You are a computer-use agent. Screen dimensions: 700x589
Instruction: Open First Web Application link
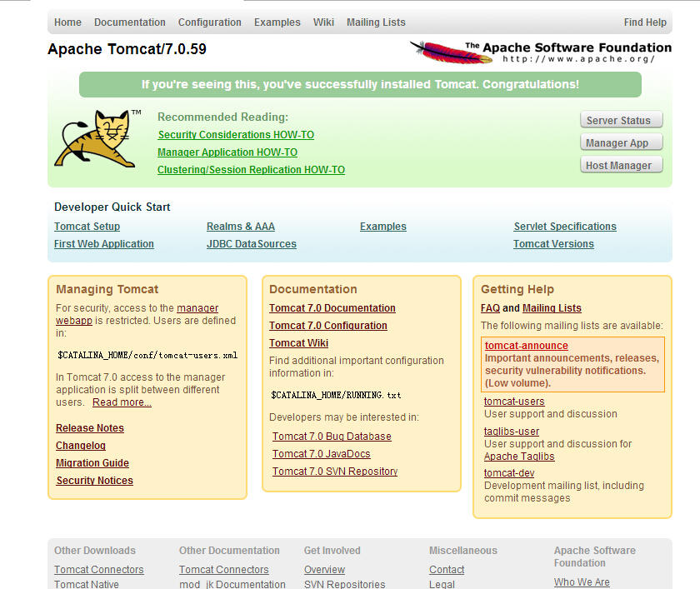(x=104, y=243)
